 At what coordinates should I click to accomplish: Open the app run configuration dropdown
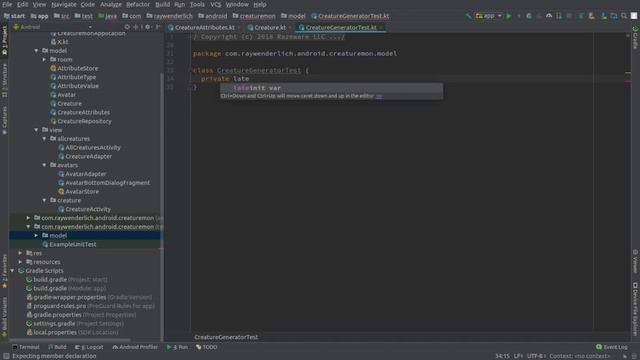point(489,16)
